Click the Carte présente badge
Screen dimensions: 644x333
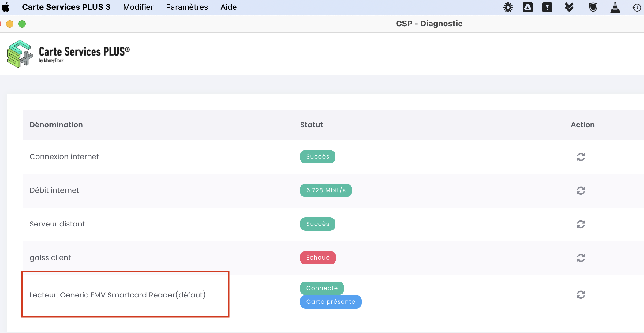(x=331, y=302)
